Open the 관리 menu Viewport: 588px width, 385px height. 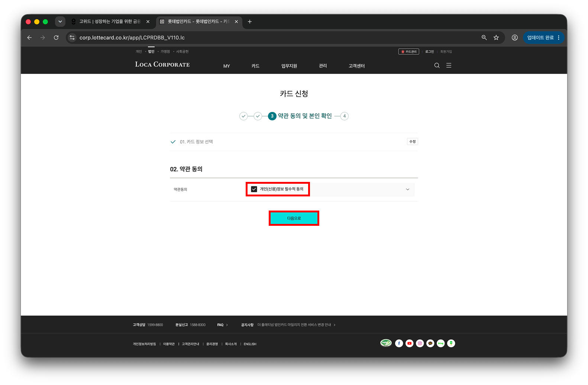[x=323, y=66]
